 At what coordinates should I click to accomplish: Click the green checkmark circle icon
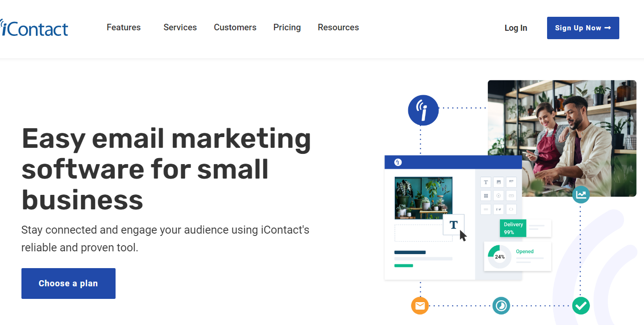(x=581, y=306)
